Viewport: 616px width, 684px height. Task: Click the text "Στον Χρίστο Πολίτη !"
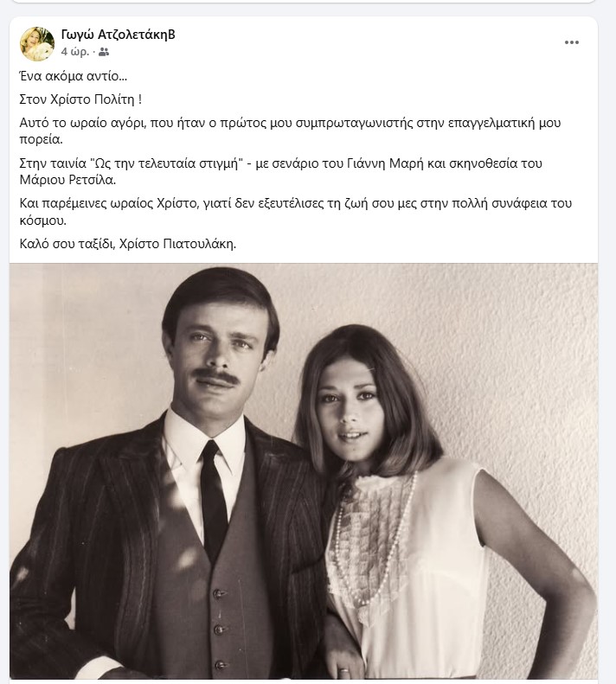pyautogui.click(x=86, y=100)
